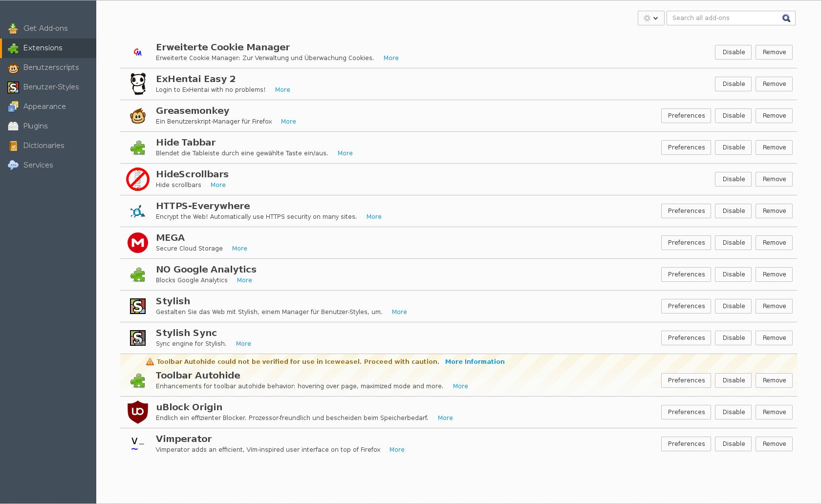
Task: Click the Services chat bubble sidebar icon
Action: 13,165
